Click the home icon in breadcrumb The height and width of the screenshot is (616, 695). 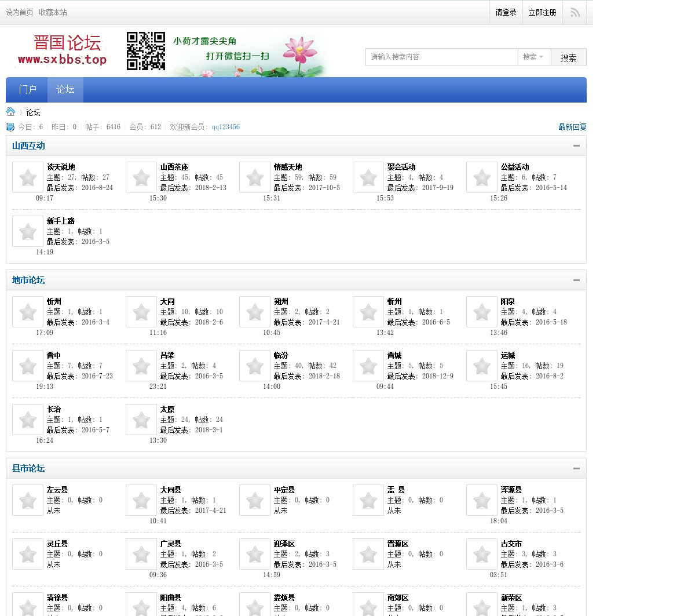(10, 112)
